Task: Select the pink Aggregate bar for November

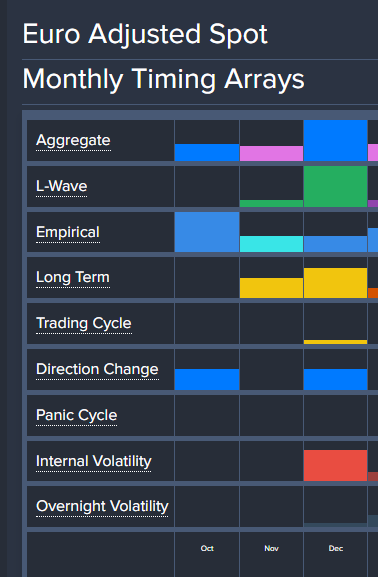Action: tap(272, 153)
